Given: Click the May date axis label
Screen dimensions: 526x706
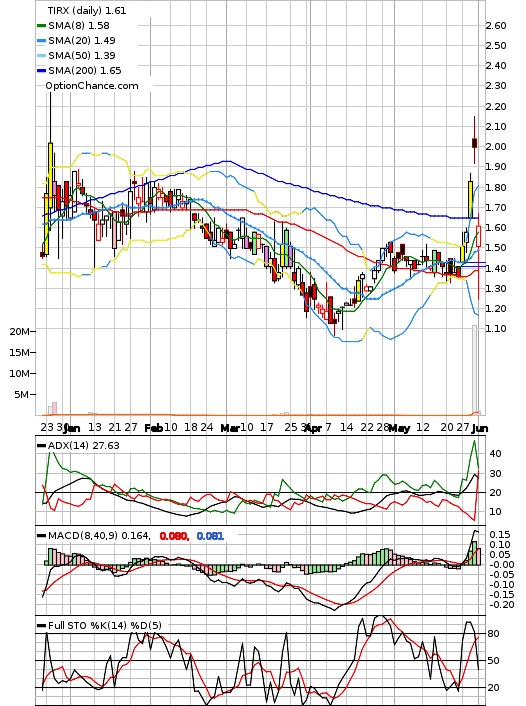Looking at the screenshot, I should (x=399, y=428).
